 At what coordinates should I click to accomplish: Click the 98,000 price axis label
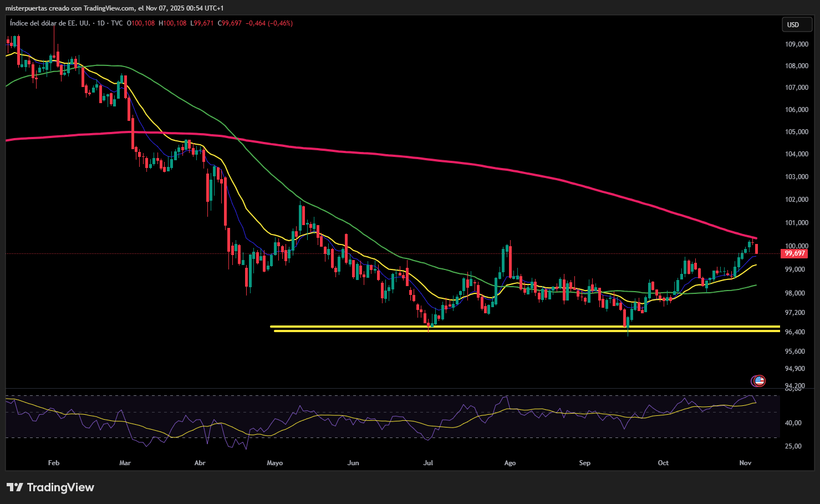coord(795,293)
